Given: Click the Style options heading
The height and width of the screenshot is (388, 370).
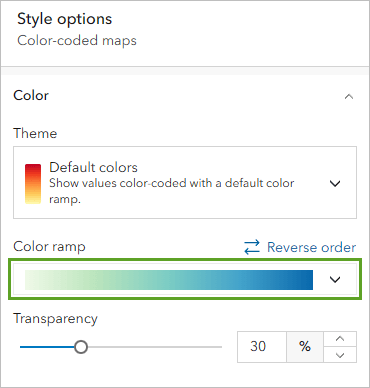Looking at the screenshot, I should click(x=64, y=19).
